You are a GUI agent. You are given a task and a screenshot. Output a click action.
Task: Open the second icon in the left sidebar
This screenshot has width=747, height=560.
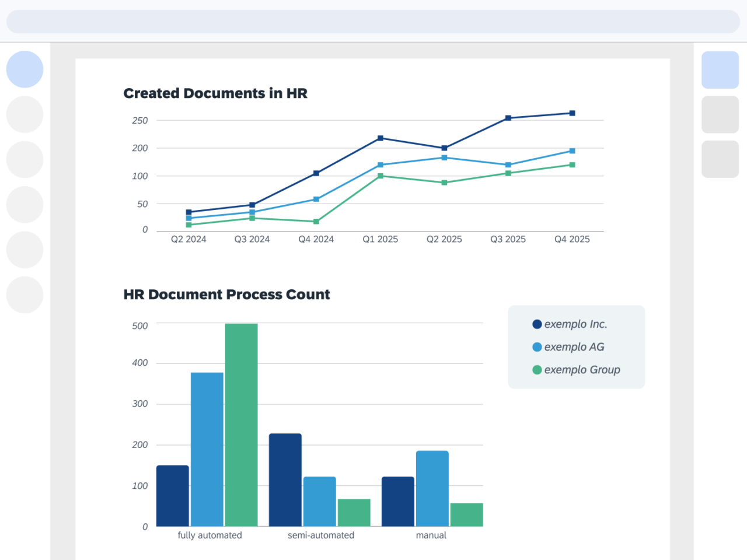(25, 114)
